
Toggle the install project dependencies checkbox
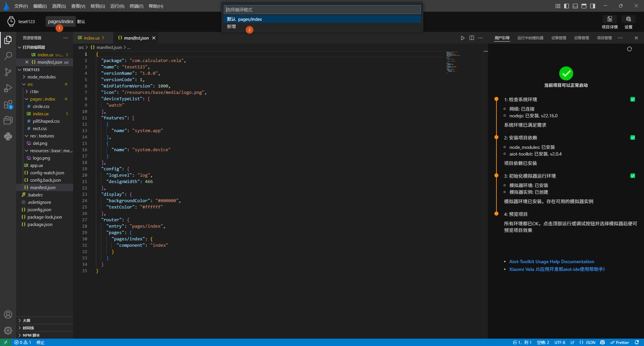click(633, 137)
